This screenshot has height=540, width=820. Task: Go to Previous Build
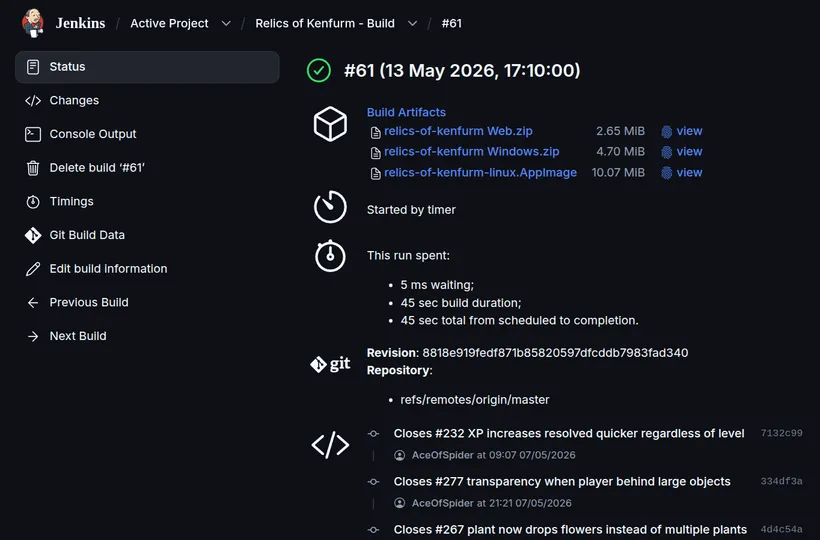89,302
